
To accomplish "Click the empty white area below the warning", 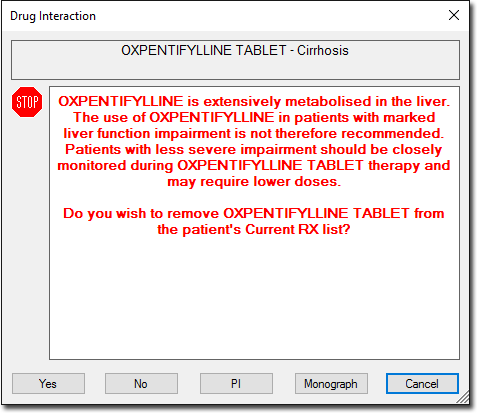I will 254,298.
